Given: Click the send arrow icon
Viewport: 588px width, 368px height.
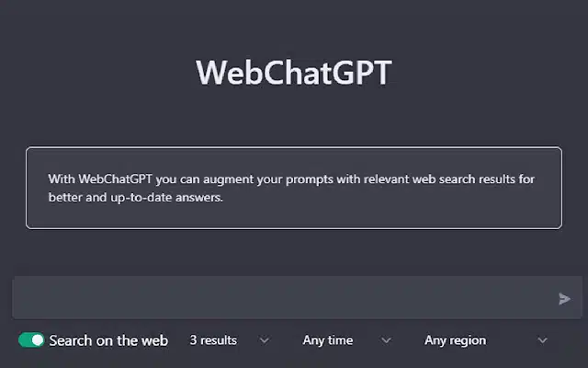Looking at the screenshot, I should [x=564, y=299].
